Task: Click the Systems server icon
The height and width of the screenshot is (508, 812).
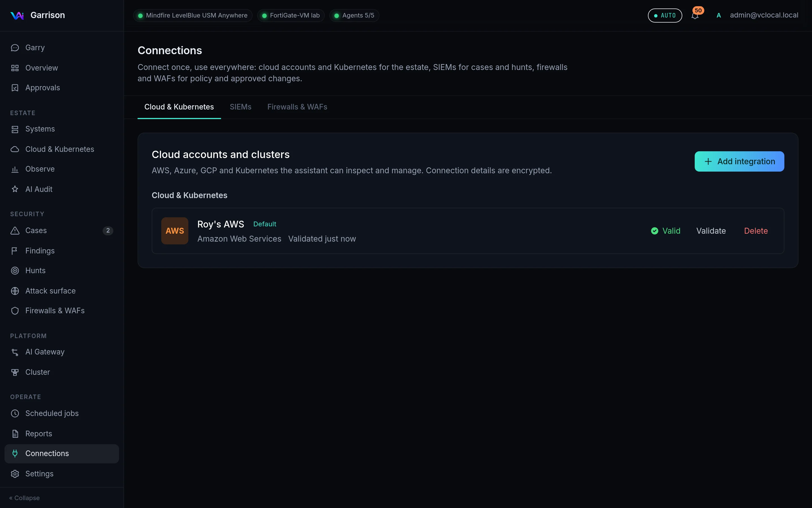Action: [15, 129]
